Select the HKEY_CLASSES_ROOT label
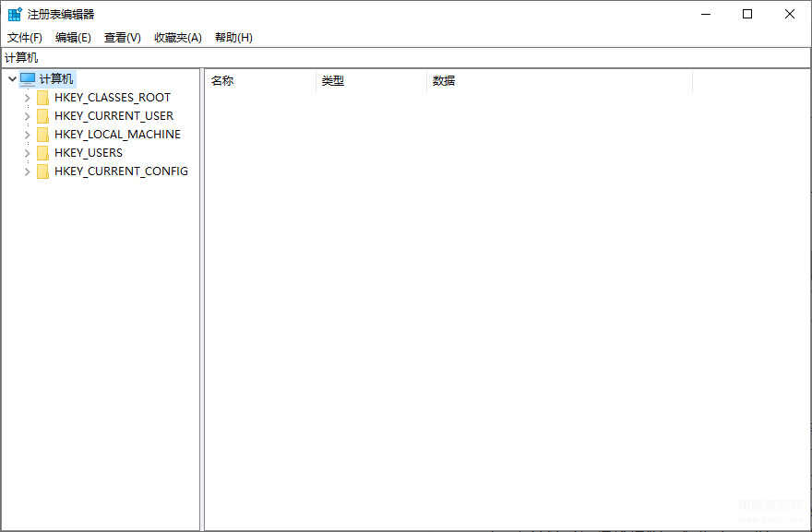812x532 pixels. tap(113, 98)
